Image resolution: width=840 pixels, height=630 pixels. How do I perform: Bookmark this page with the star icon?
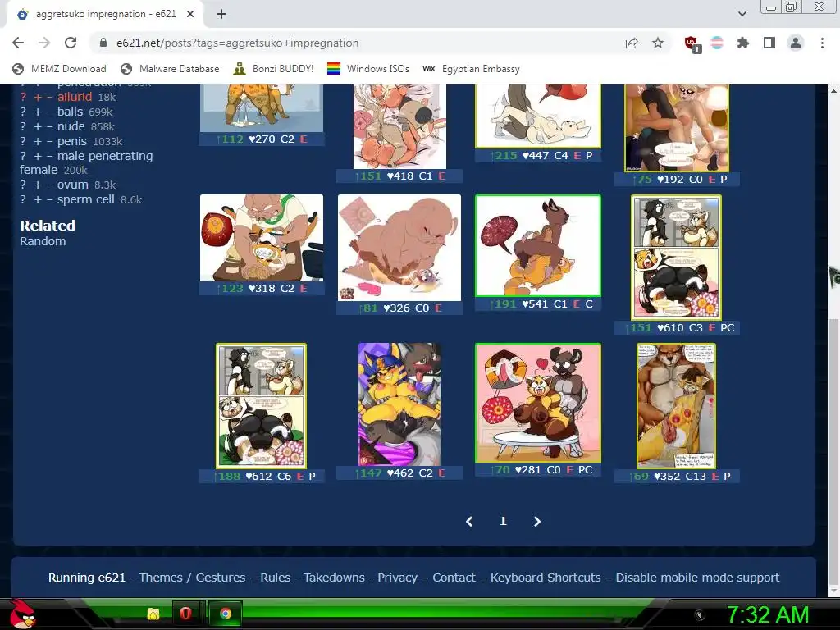(658, 43)
